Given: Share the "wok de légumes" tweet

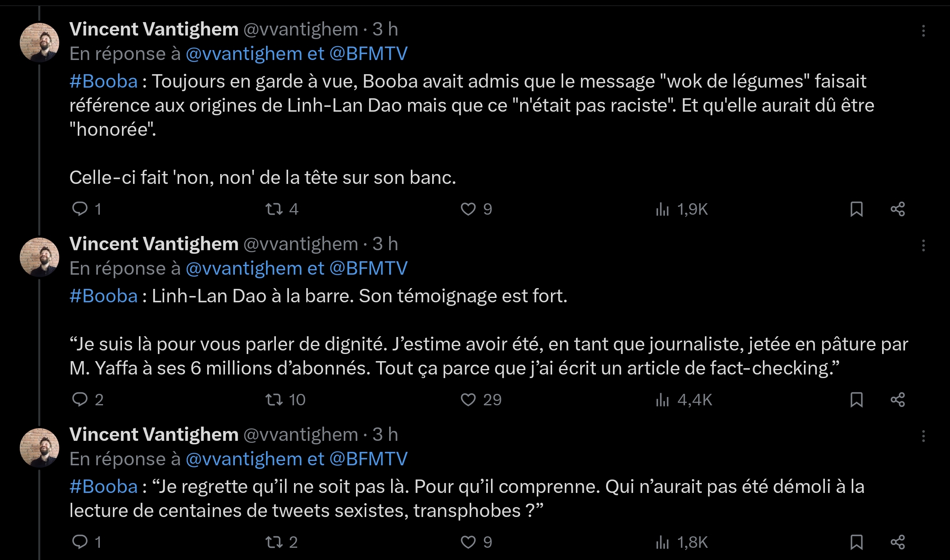Looking at the screenshot, I should [898, 209].
